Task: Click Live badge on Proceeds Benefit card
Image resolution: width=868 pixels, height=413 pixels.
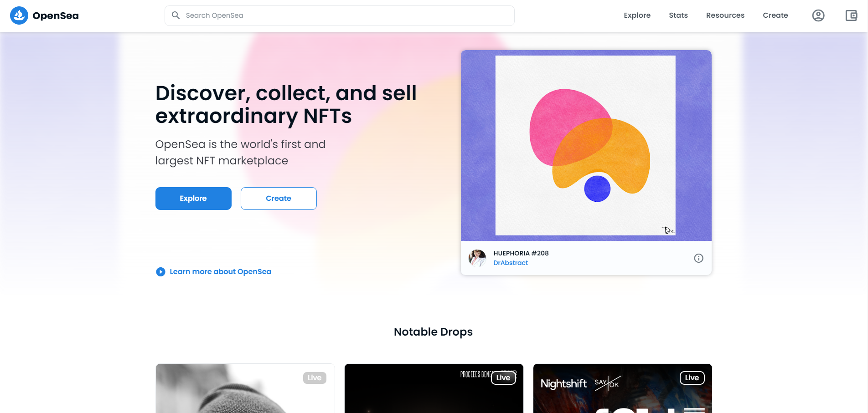Action: click(x=503, y=378)
